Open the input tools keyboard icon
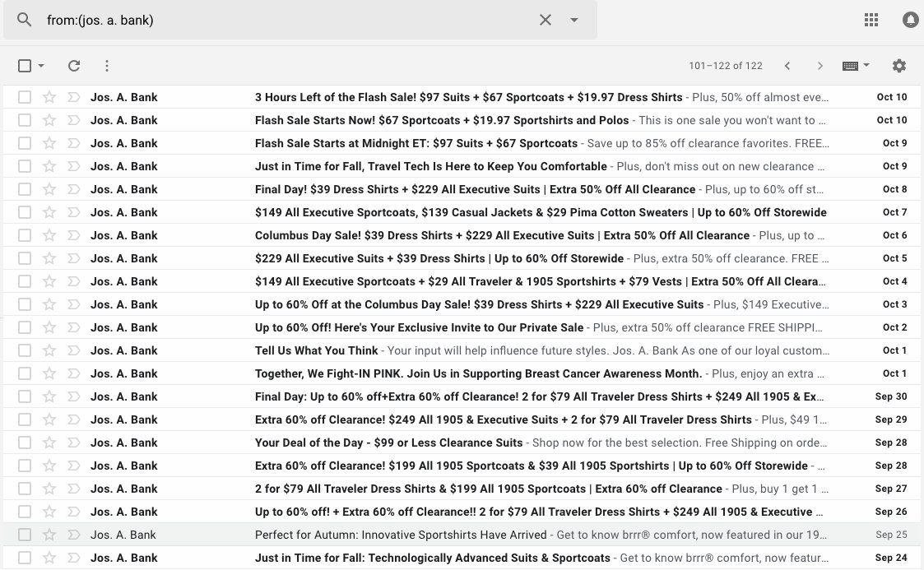 tap(850, 66)
